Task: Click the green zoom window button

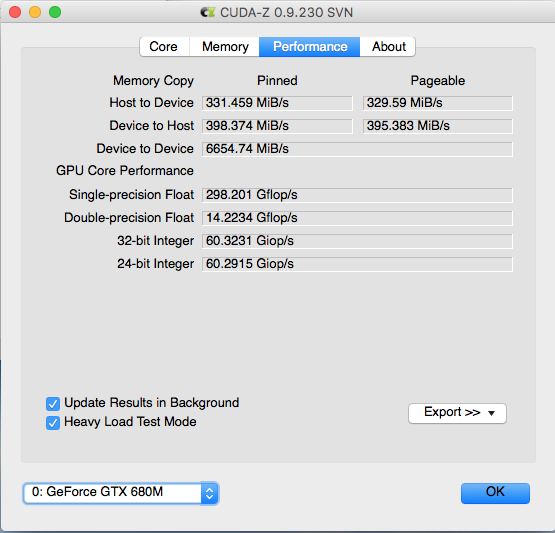Action: 55,12
